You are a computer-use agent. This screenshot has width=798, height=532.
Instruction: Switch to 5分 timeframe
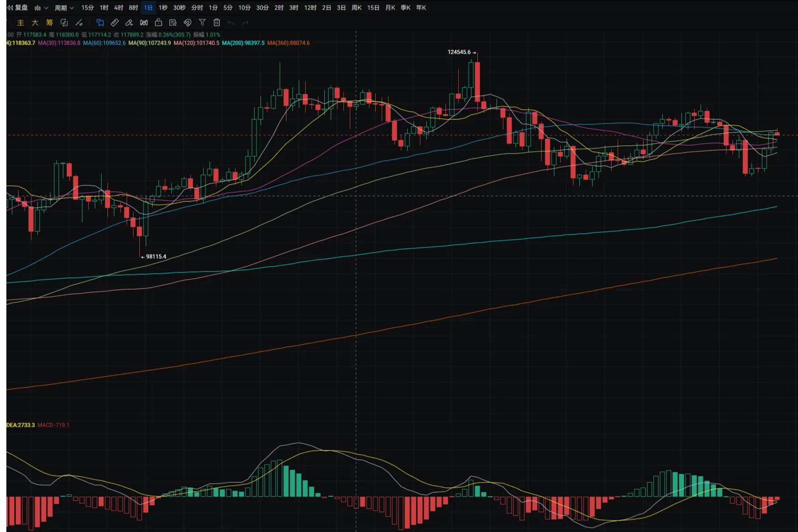(x=228, y=8)
